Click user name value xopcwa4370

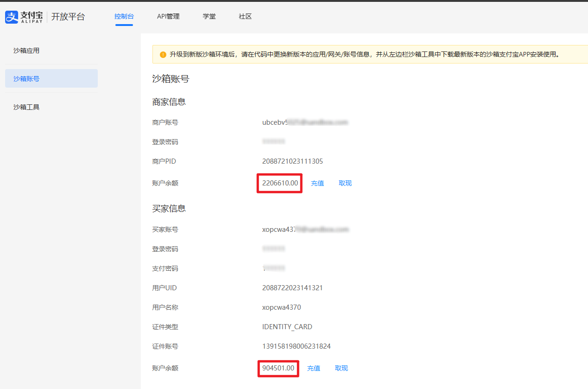(282, 307)
